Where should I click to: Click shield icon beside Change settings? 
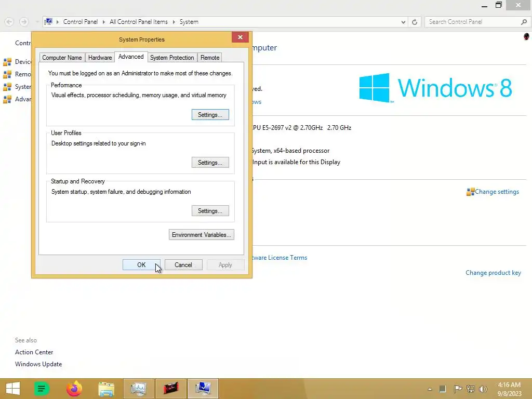470,192
